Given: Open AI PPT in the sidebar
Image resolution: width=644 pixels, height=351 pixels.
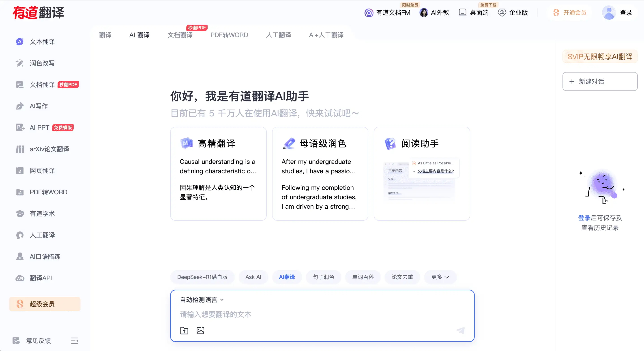Looking at the screenshot, I should pos(39,128).
